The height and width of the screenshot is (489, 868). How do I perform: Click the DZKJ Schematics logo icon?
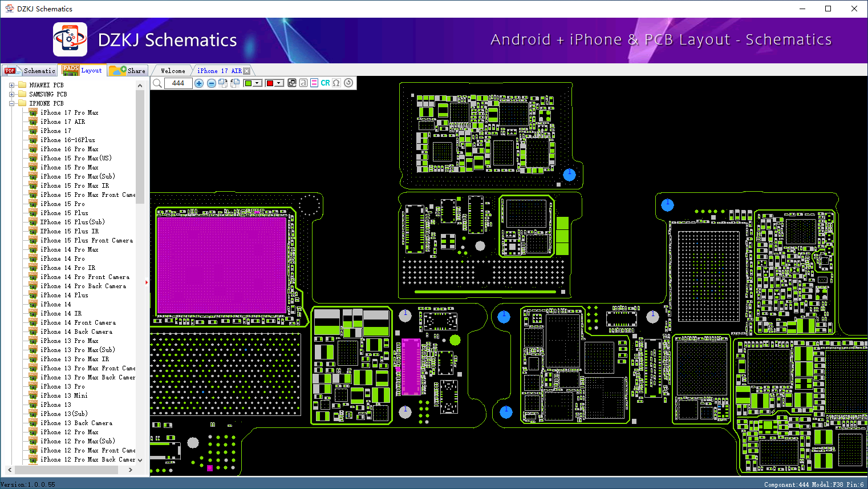[x=70, y=39]
